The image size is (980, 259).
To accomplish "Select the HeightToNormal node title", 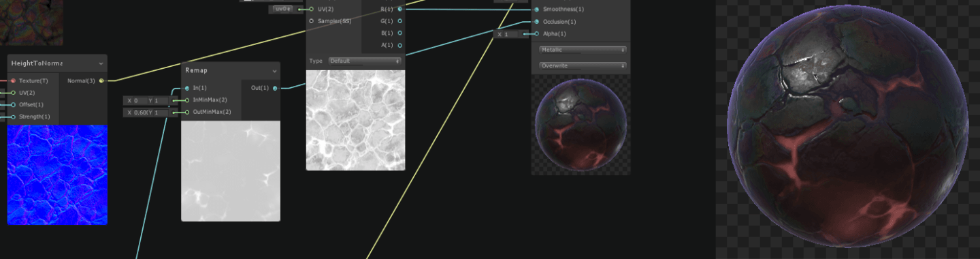I will (37, 63).
